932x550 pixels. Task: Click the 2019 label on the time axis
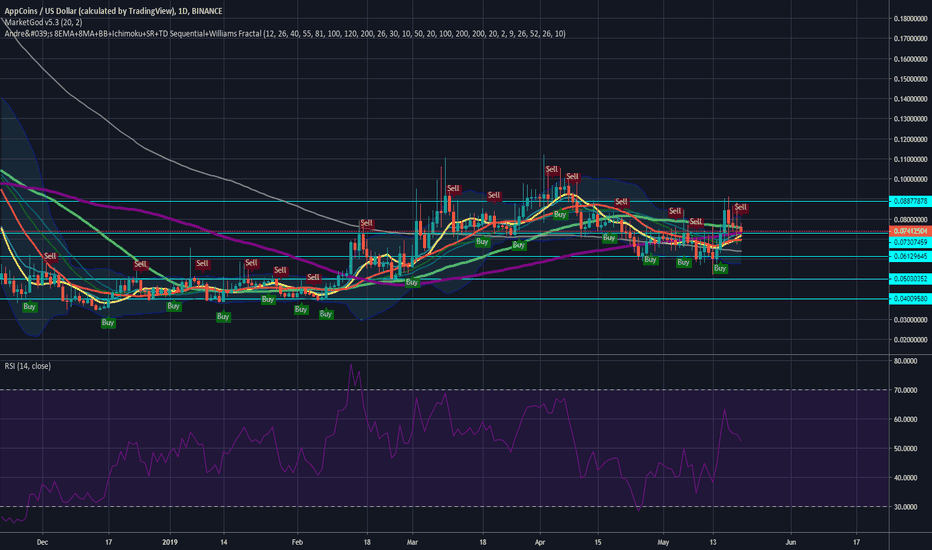[171, 542]
